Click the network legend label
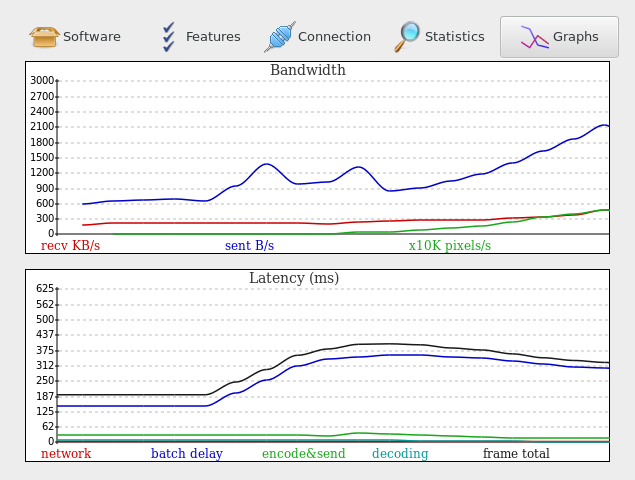The width and height of the screenshot is (635, 480). (x=66, y=453)
